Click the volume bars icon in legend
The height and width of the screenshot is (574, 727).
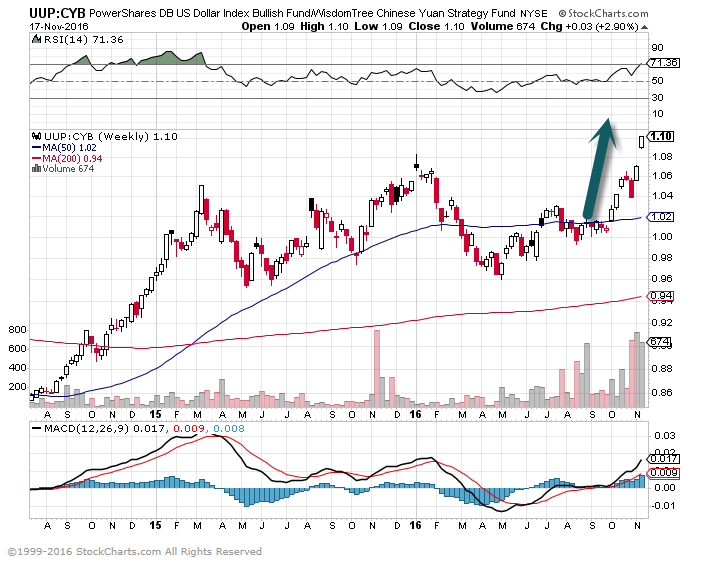[36, 168]
